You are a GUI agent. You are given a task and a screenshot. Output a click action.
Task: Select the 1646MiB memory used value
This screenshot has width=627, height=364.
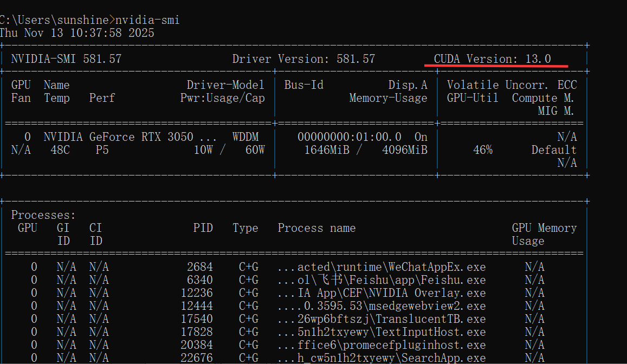click(x=327, y=150)
